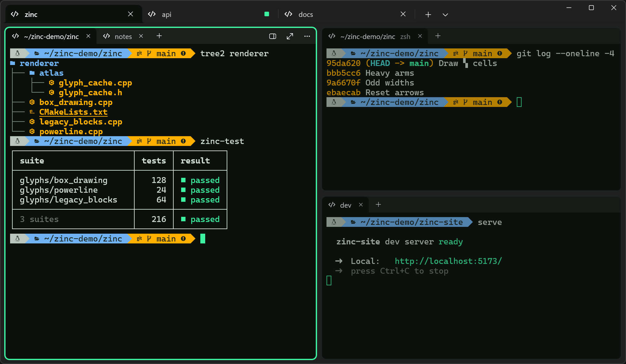Click box_drawing.cpp file name
This screenshot has width=626, height=364.
(76, 102)
